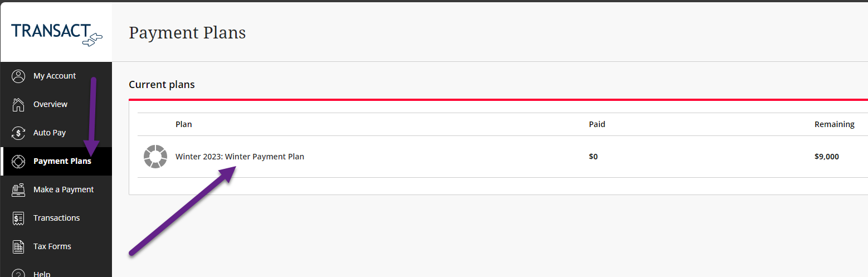Click the Help question mark icon
Screen dimensions: 868x277
18,273
